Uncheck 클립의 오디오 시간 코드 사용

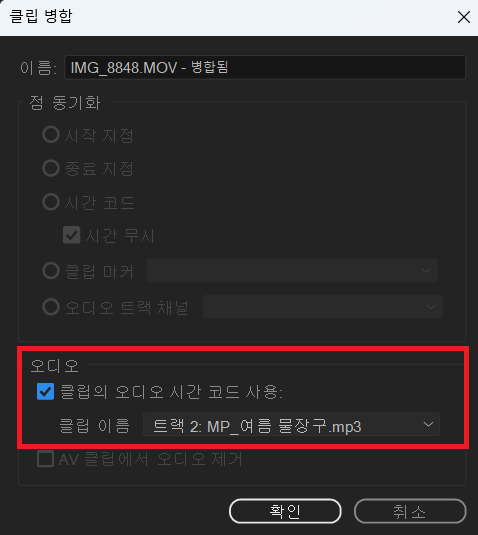click(x=45, y=391)
